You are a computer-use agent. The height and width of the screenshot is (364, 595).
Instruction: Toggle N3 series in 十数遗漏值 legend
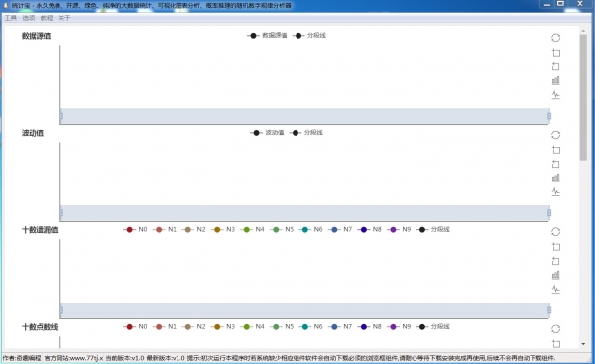[223, 230]
